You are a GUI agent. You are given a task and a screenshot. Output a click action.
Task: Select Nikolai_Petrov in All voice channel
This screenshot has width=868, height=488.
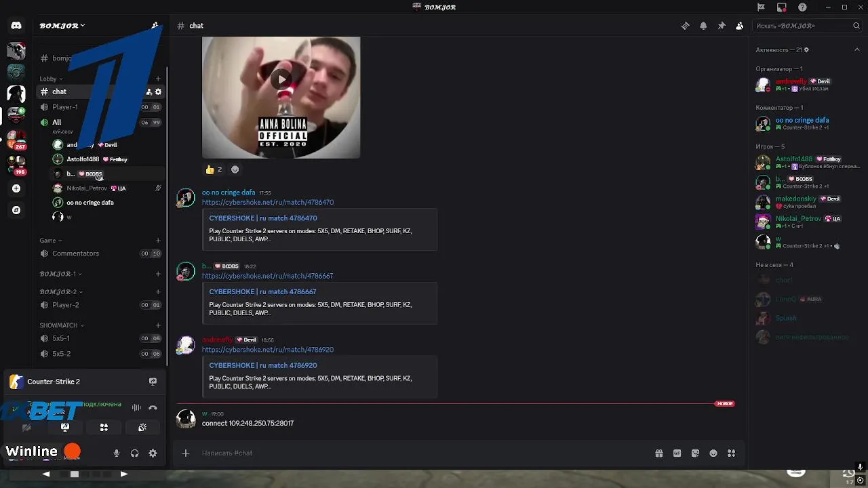pyautogui.click(x=108, y=188)
